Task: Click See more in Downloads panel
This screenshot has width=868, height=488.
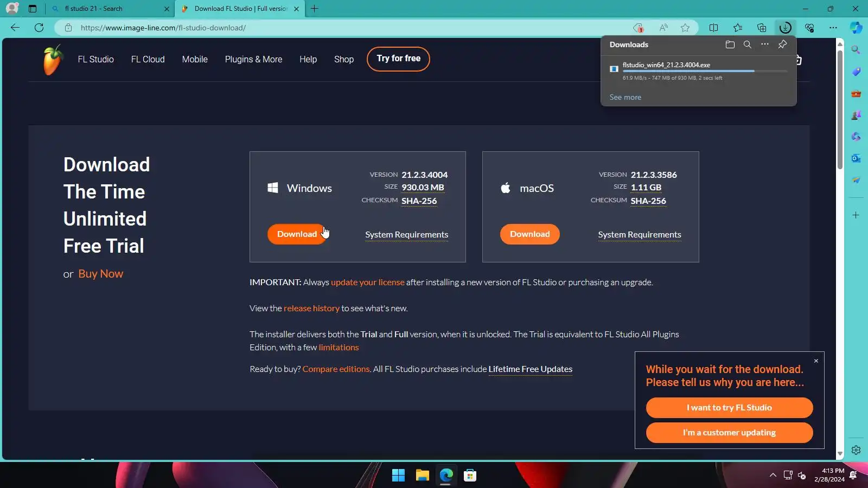Action: click(625, 98)
